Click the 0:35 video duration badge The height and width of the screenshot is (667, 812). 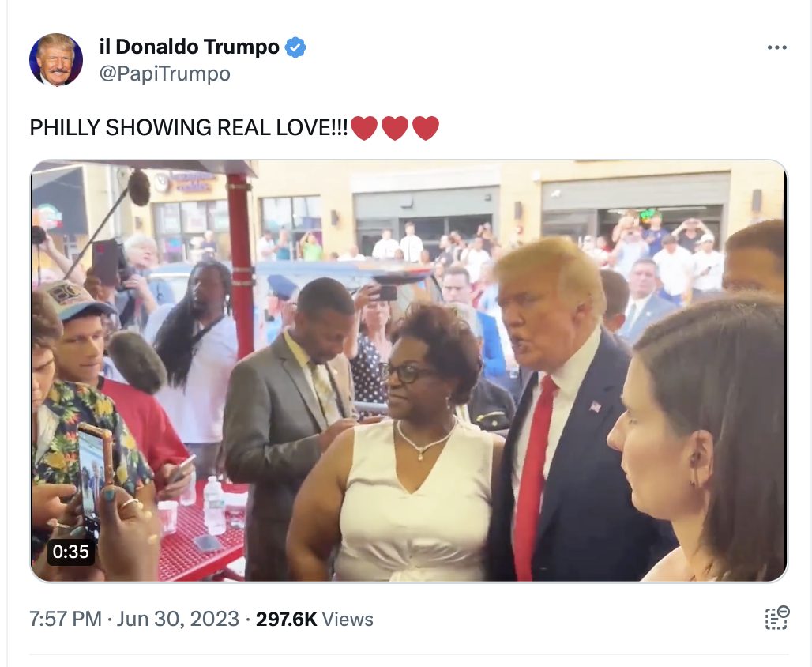(x=71, y=552)
